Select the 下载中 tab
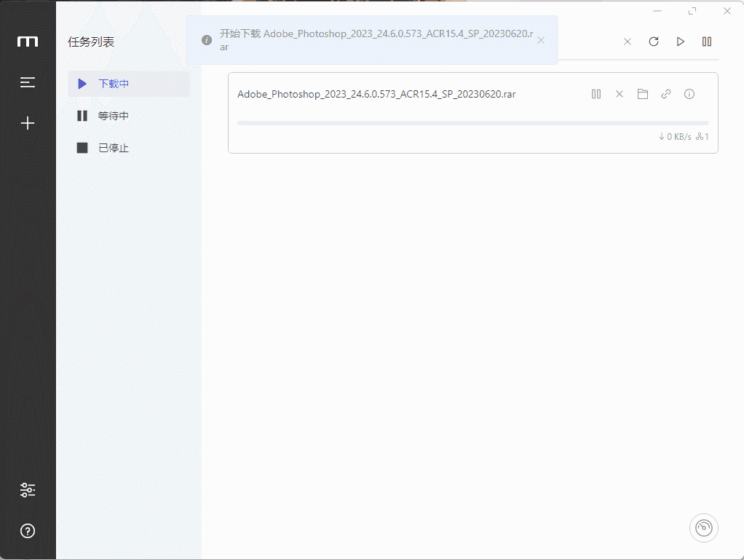The width and height of the screenshot is (744, 560). (129, 84)
